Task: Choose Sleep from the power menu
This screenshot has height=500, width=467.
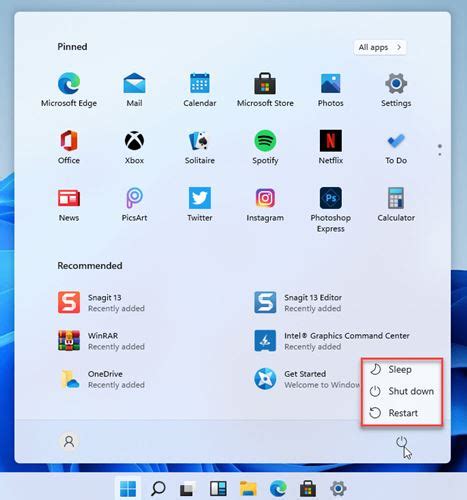Action: (402, 369)
